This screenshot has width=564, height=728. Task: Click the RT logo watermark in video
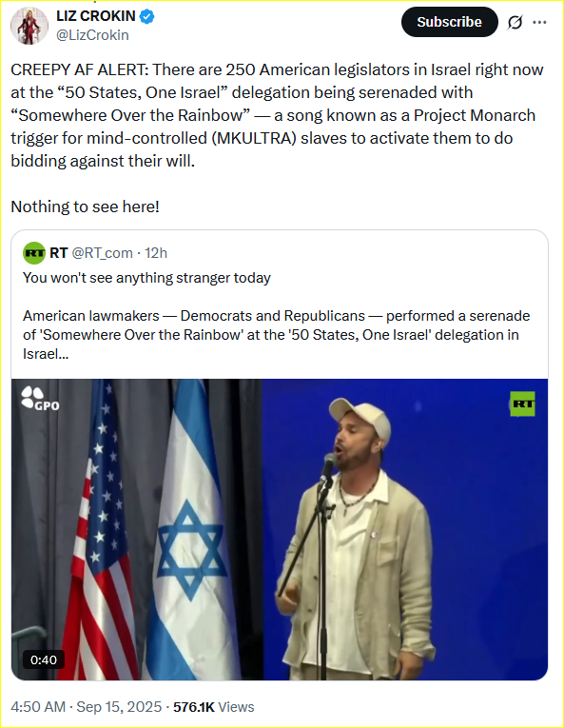[522, 403]
